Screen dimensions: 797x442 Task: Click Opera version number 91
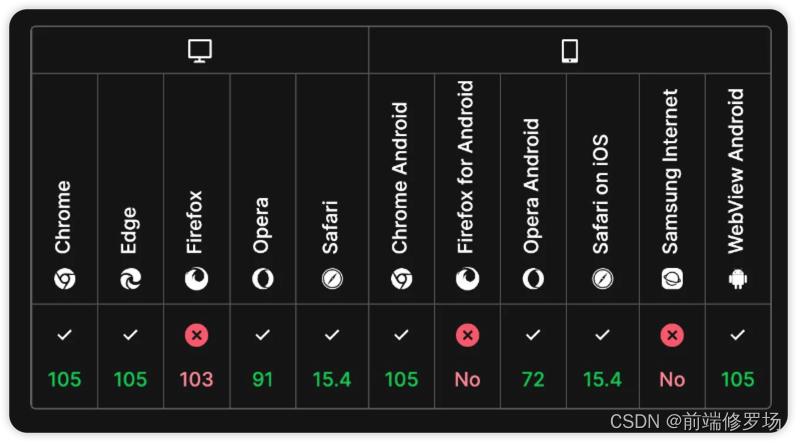[262, 380]
